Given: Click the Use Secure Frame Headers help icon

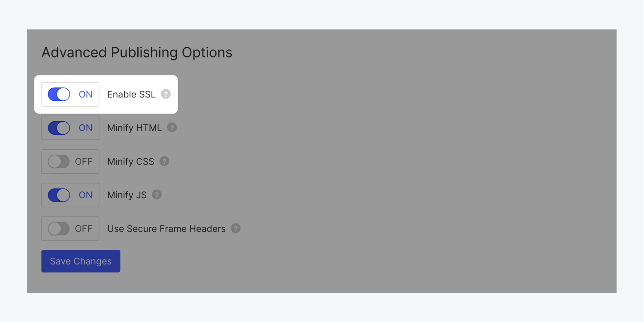Looking at the screenshot, I should 236,229.
